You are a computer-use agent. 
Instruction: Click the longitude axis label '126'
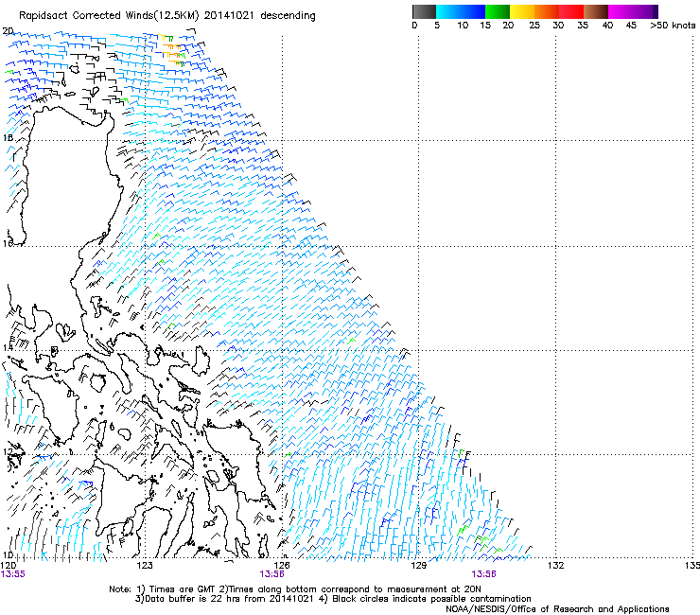coord(282,566)
